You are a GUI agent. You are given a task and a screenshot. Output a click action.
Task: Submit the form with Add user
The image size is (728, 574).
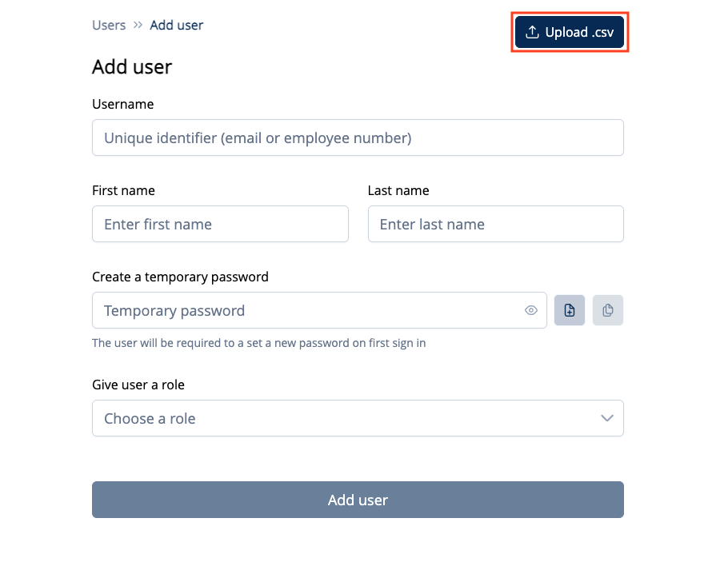[x=358, y=499]
